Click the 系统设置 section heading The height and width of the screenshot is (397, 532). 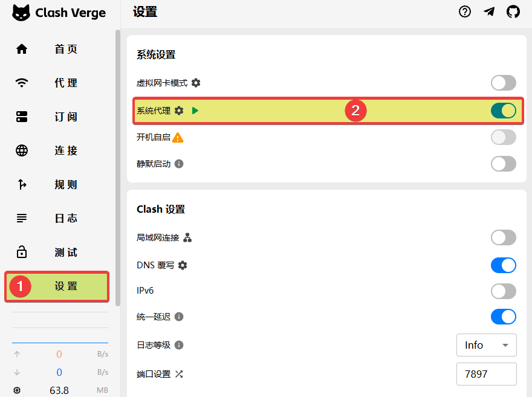pos(156,55)
